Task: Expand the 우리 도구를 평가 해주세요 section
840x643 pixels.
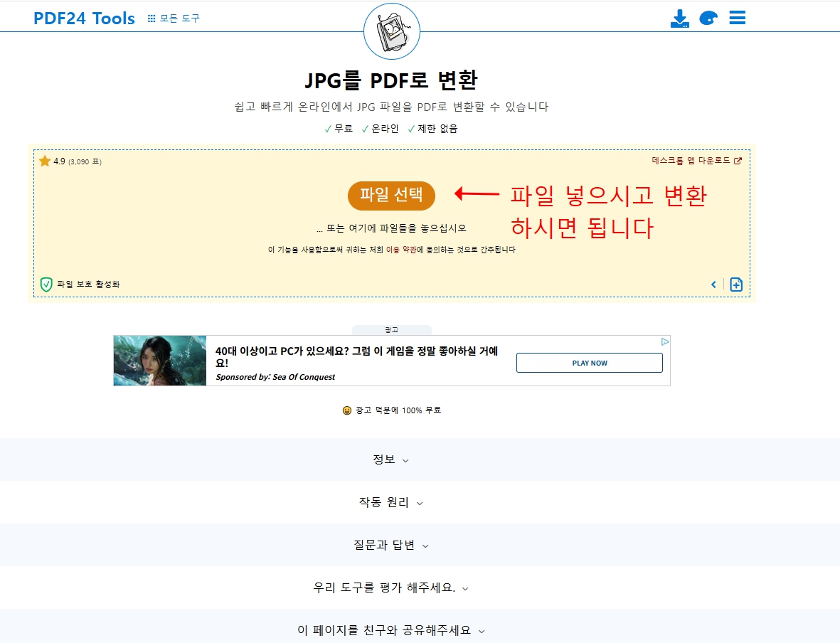Action: (x=391, y=588)
